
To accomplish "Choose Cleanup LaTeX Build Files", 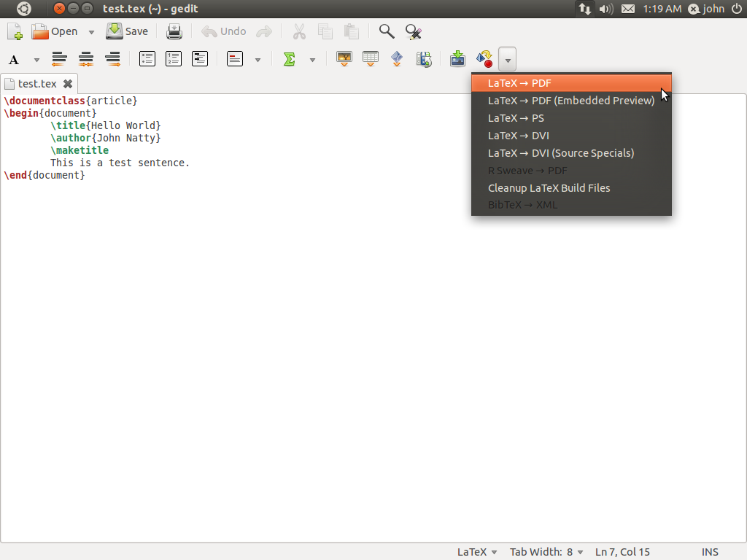I will click(x=549, y=187).
